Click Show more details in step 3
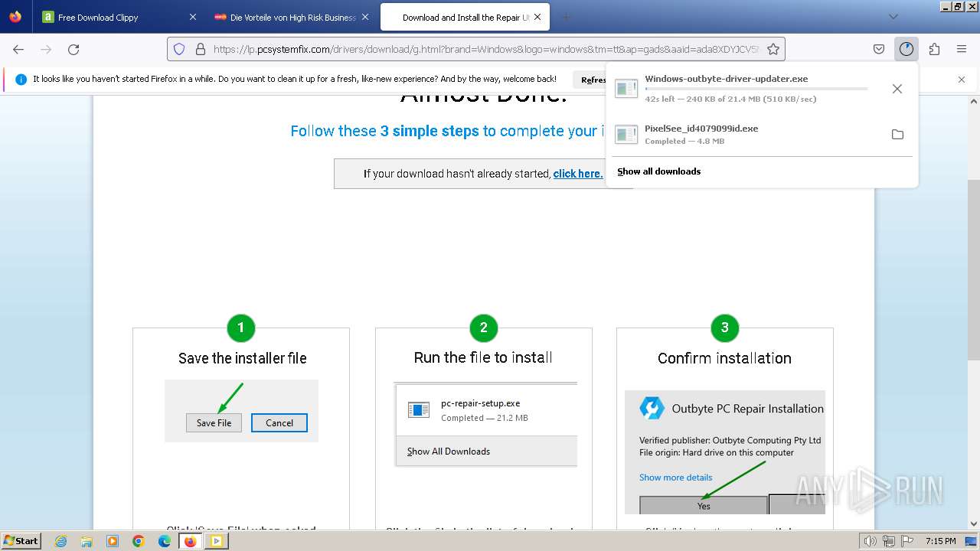 click(x=675, y=478)
